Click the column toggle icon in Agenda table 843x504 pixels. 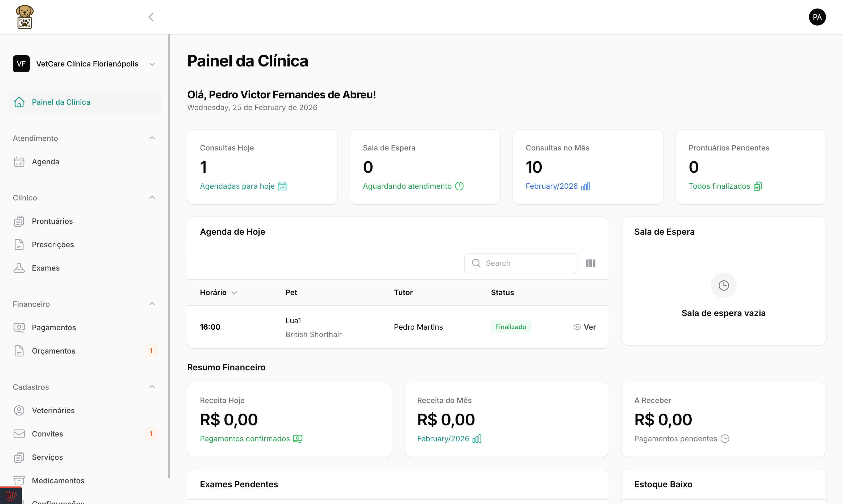[590, 263]
